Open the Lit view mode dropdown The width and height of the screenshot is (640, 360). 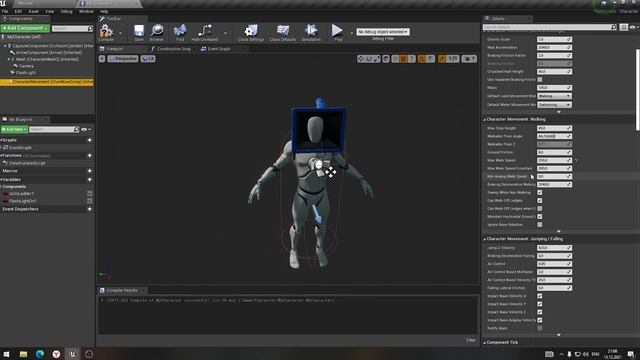[x=148, y=59]
